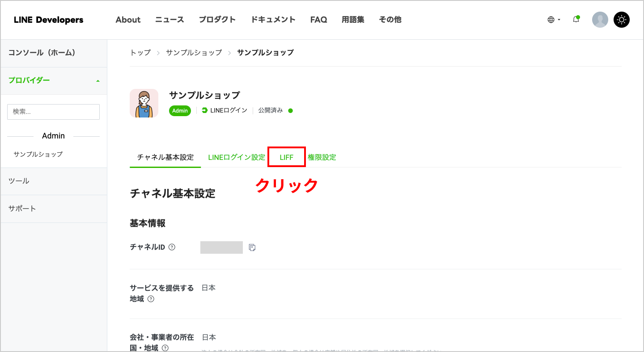
Task: Click the トップ breadcrumb link
Action: point(140,53)
